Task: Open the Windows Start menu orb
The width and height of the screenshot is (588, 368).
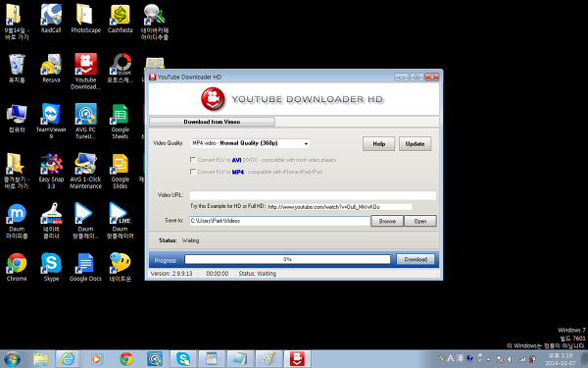Action: point(13,359)
